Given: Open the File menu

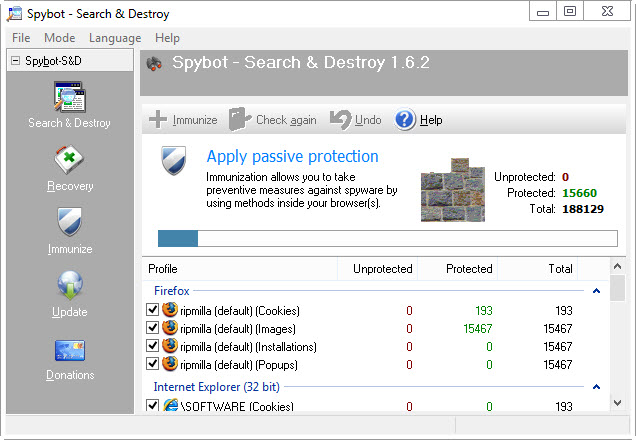Looking at the screenshot, I should coord(21,38).
